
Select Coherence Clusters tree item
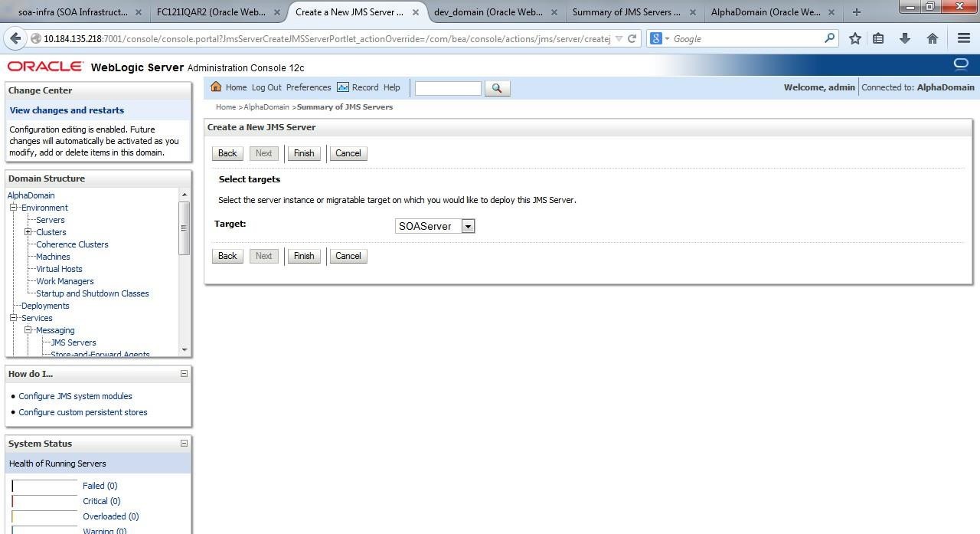point(72,244)
